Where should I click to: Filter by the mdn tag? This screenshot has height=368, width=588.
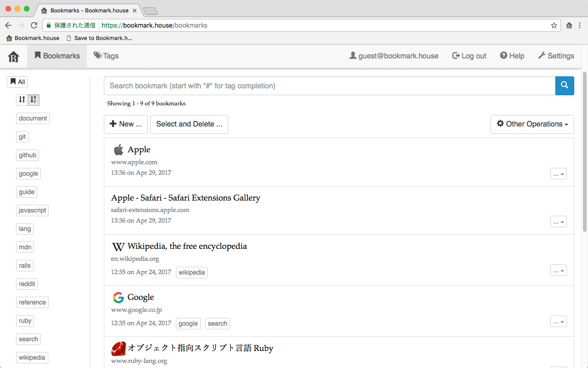click(x=25, y=247)
